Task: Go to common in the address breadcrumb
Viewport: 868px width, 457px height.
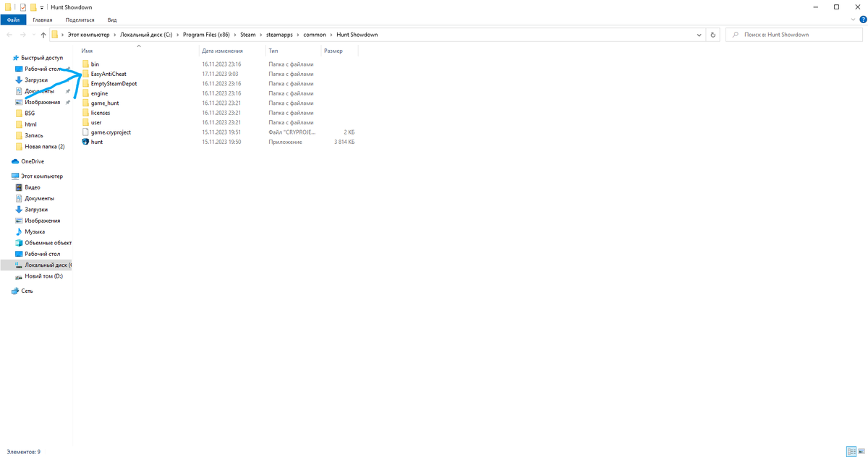Action: 315,35
